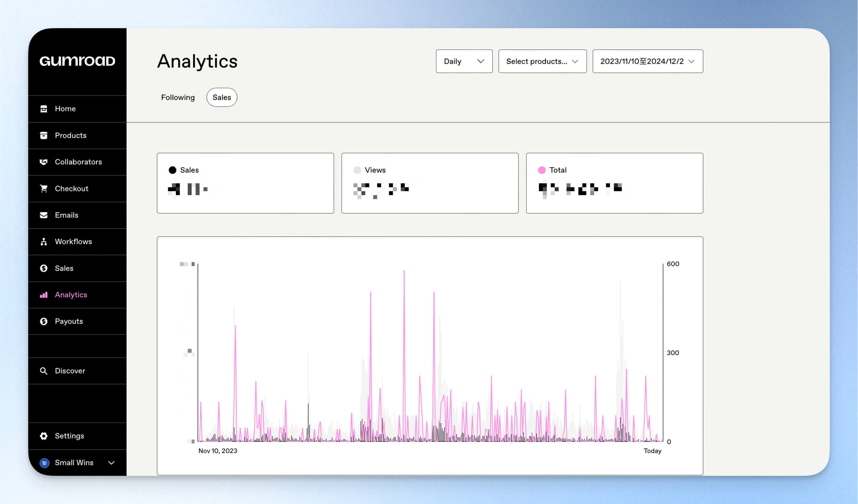Screen dimensions: 858x504
Task: Click the Gumroad logo
Action: [77, 61]
